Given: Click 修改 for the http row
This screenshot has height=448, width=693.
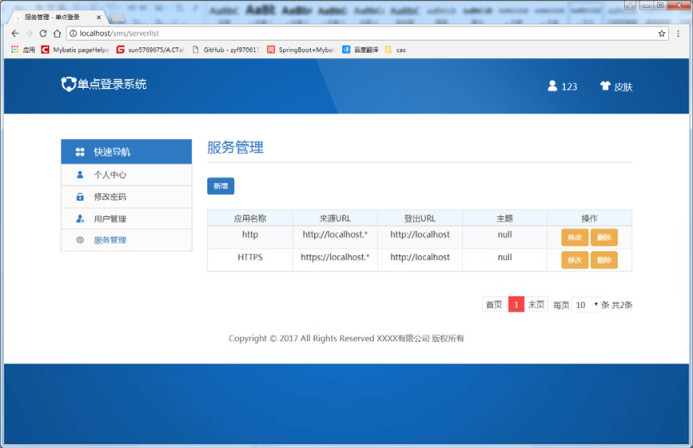Looking at the screenshot, I should (x=574, y=237).
